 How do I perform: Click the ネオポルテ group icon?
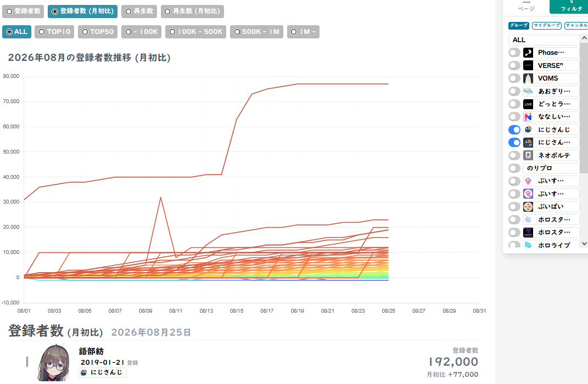click(x=528, y=155)
